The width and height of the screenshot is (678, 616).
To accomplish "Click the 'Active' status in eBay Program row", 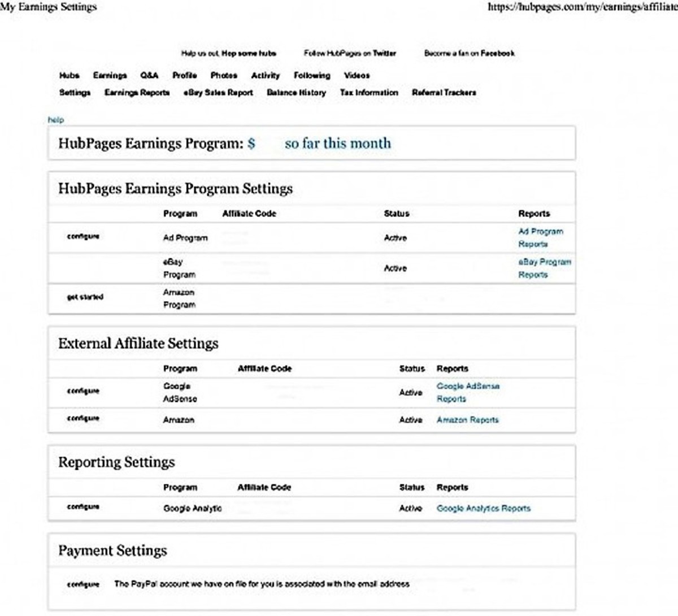I will click(395, 268).
